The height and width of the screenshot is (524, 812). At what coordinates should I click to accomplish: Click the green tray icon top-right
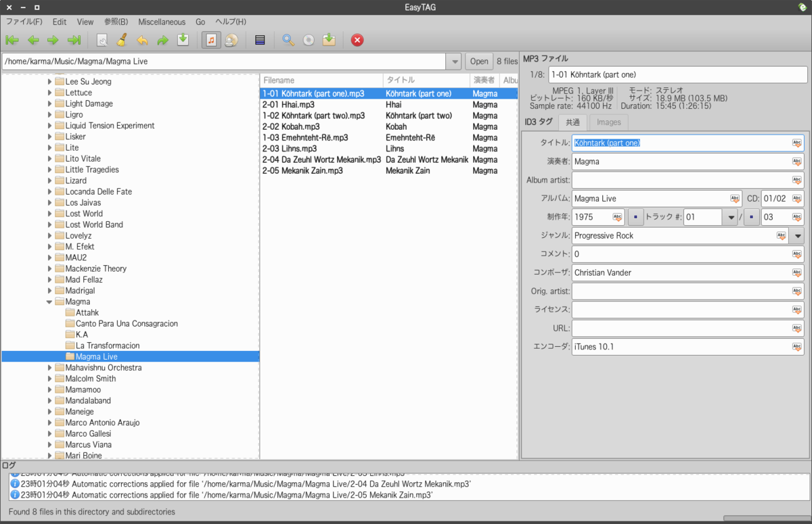tap(802, 7)
